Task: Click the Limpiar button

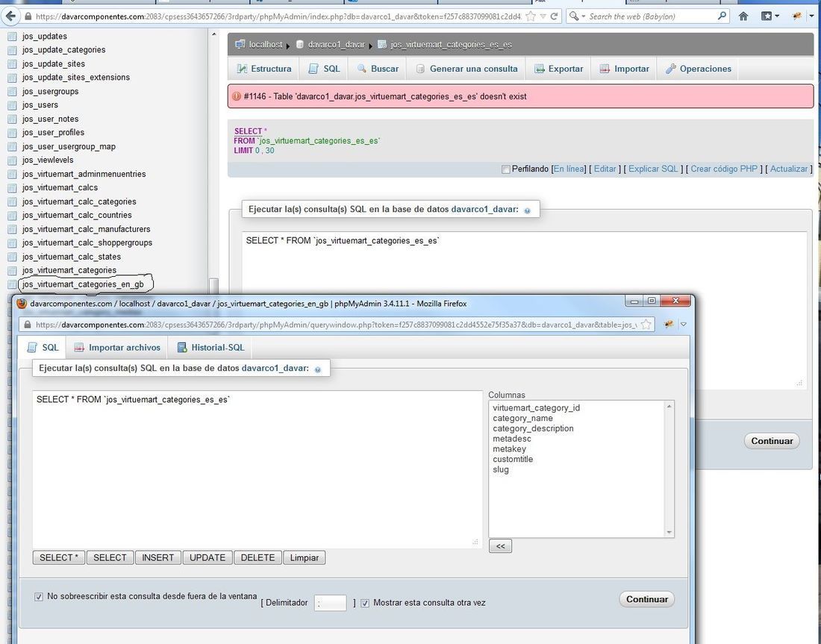Action: [x=305, y=557]
